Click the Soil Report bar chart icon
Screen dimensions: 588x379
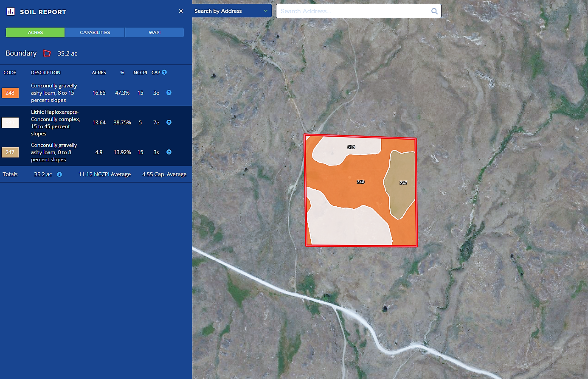point(11,11)
